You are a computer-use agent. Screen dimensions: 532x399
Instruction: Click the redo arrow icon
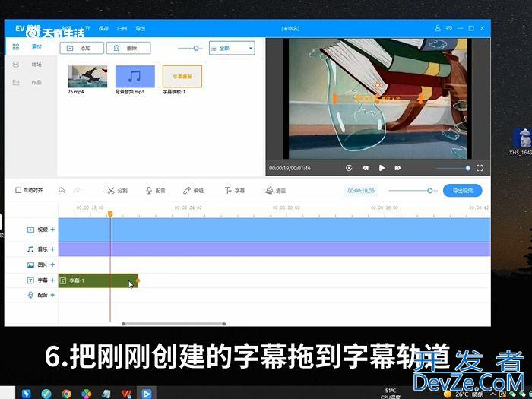[x=76, y=190]
